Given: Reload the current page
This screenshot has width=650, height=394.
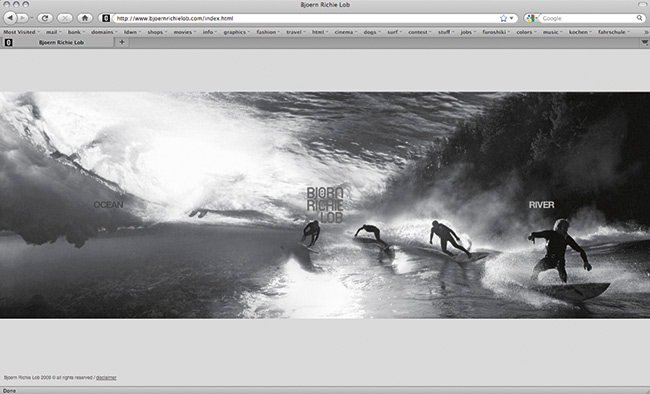Looking at the screenshot, I should 45,18.
